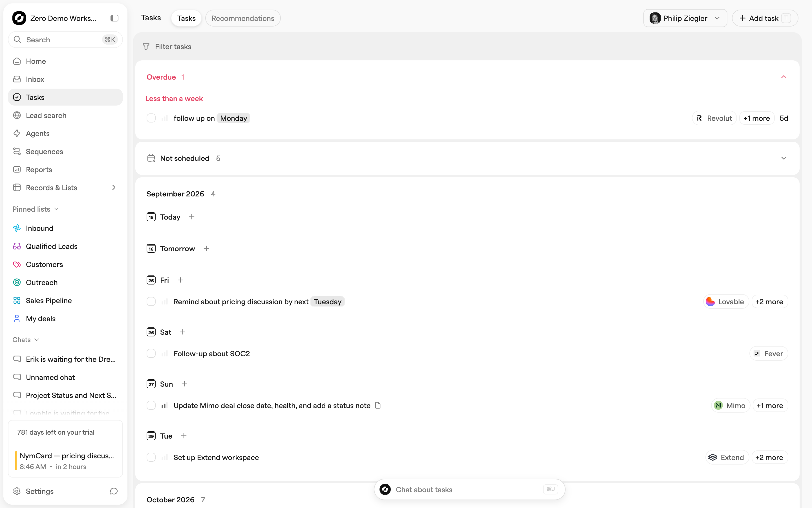Screen dimensions: 812x508
Task: Add a task to Tomorrow
Action: [x=206, y=248]
